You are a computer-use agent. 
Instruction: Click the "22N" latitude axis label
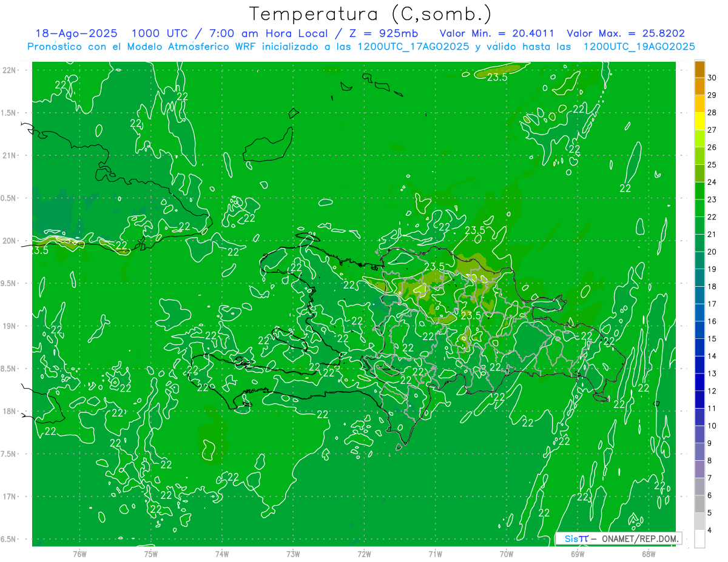tap(10, 70)
